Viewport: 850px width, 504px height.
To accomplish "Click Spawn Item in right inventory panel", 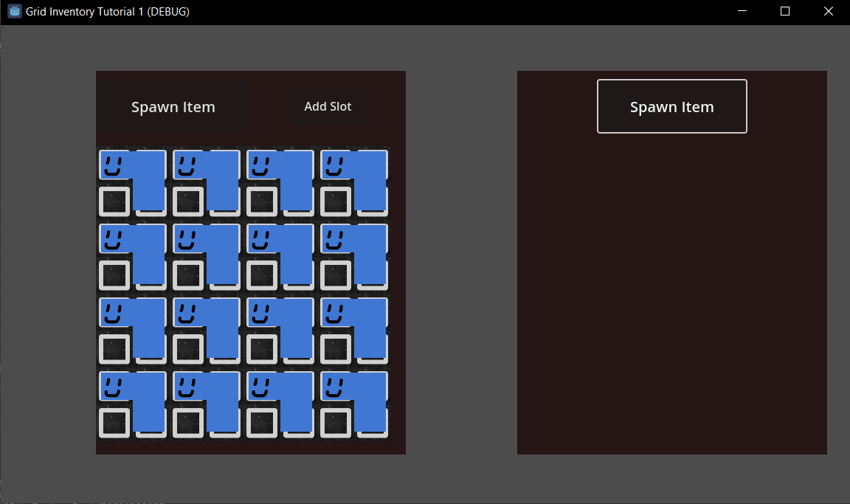I will pyautogui.click(x=671, y=107).
